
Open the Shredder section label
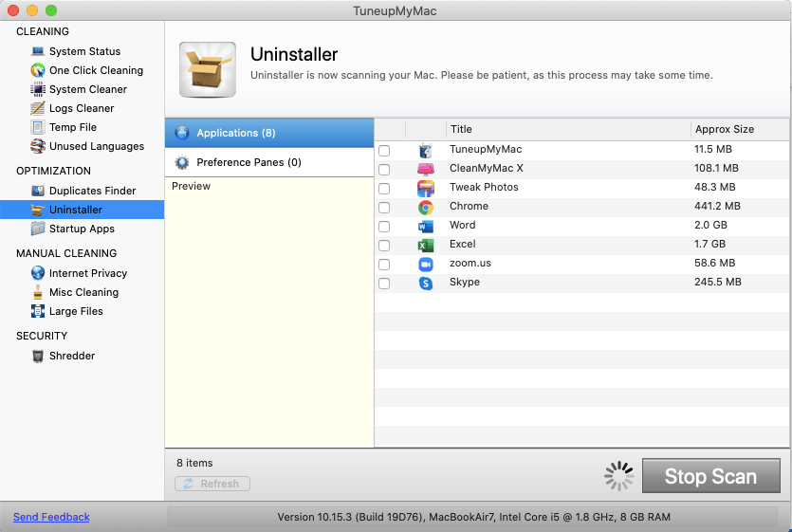[72, 356]
